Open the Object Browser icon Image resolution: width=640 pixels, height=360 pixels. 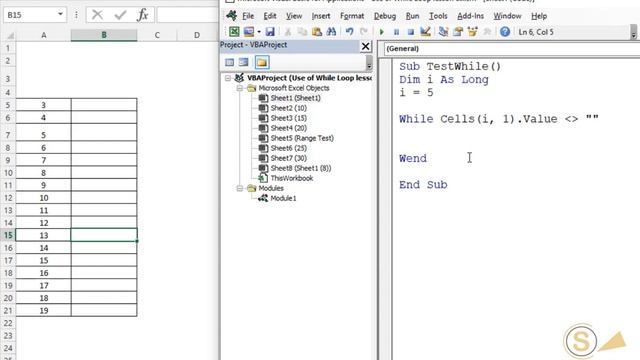pos(472,31)
